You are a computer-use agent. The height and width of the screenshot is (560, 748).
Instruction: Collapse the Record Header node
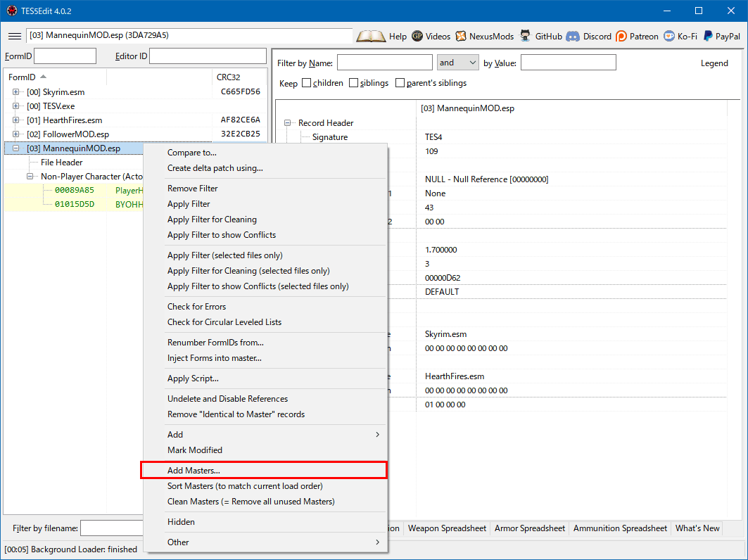(x=287, y=123)
